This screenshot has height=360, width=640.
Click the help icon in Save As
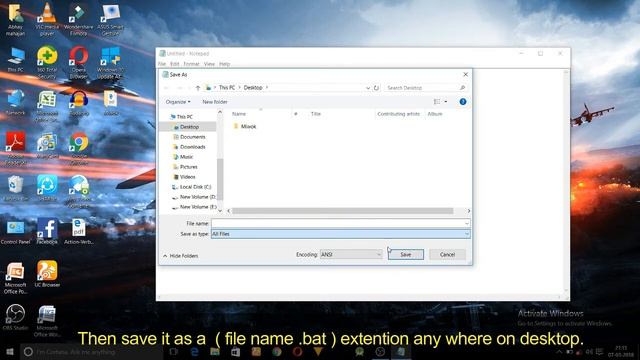click(x=463, y=102)
